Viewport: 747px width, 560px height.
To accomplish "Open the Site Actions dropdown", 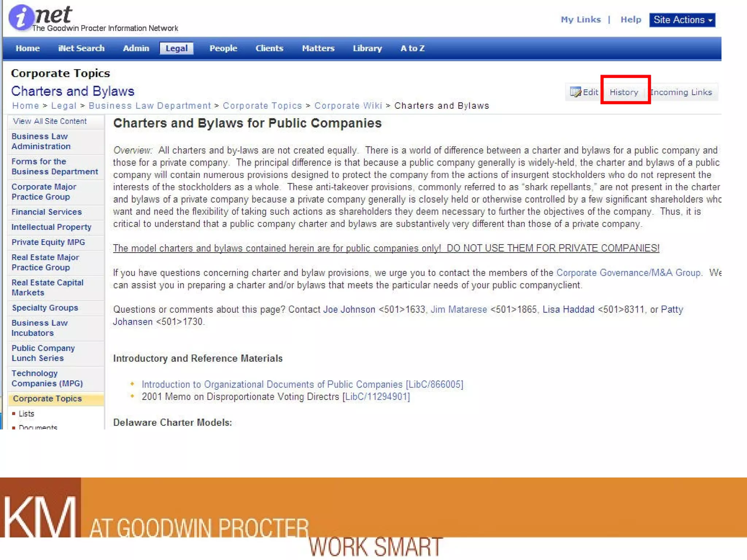I will 682,20.
